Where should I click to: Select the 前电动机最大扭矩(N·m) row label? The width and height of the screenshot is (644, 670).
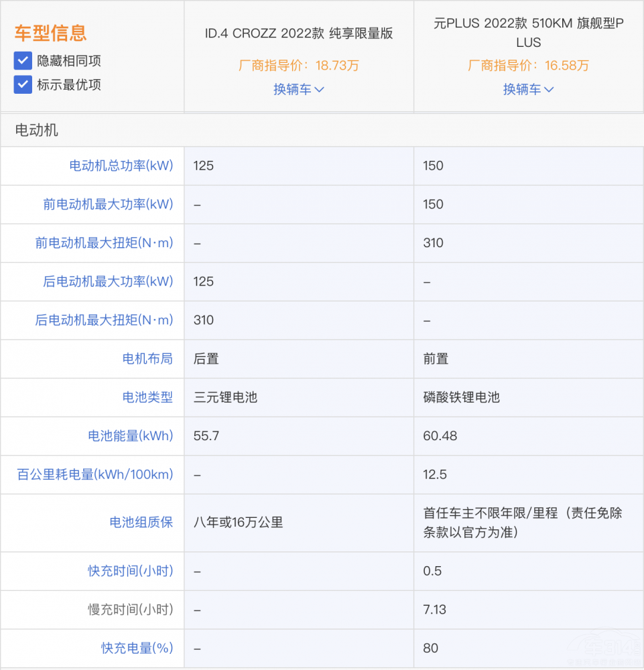104,243
